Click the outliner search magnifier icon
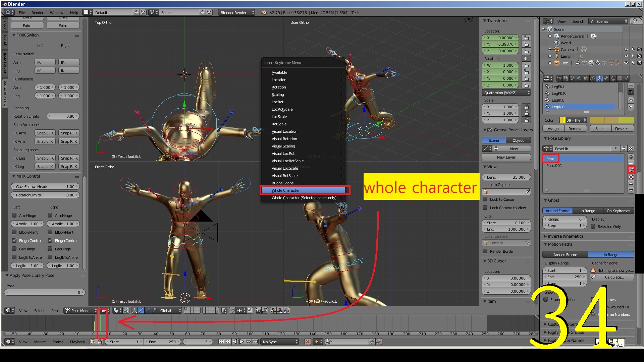Screen dimensions: 644x362 634,21
